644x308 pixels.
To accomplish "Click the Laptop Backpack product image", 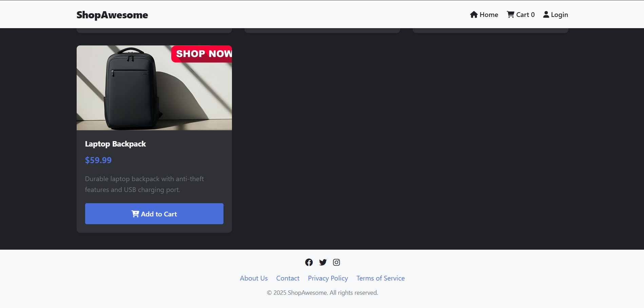I will coord(154,88).
